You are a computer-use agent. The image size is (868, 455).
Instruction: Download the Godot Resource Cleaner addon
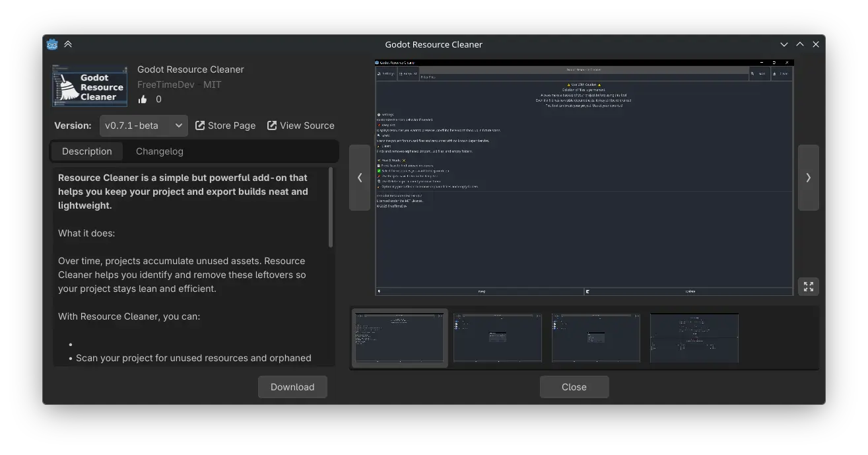point(292,386)
